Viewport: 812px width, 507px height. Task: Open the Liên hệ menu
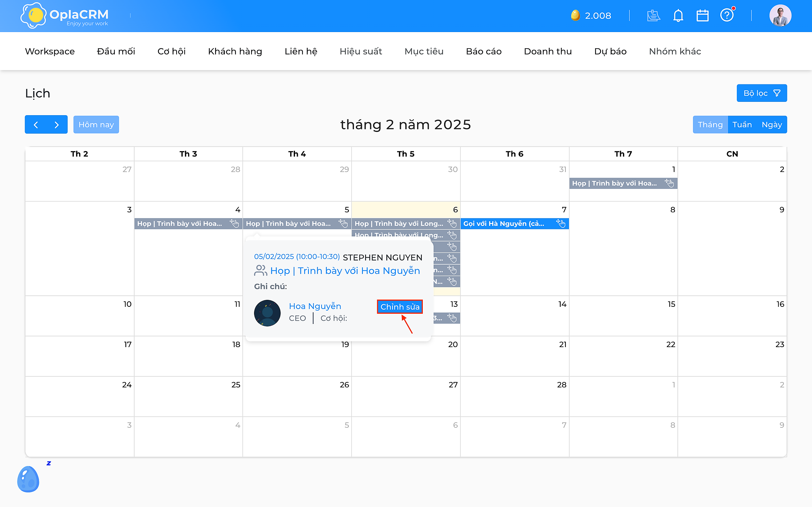(x=301, y=51)
